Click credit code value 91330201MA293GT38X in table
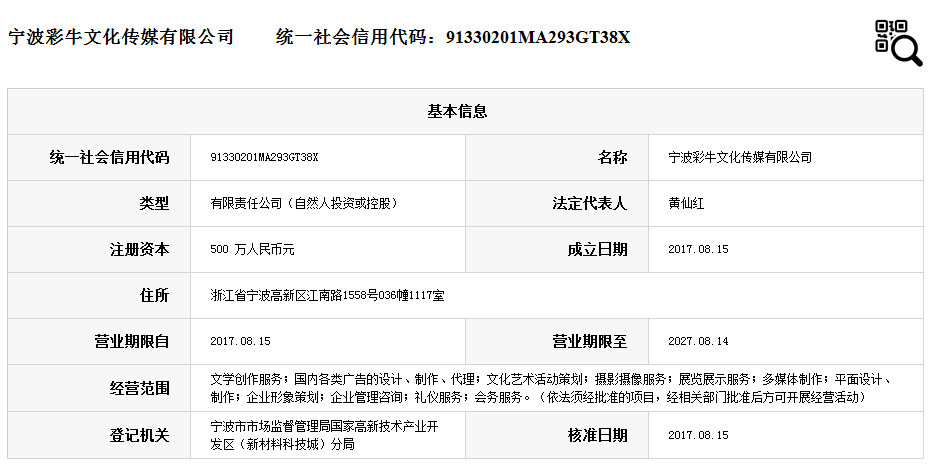The image size is (932, 468). click(265, 158)
